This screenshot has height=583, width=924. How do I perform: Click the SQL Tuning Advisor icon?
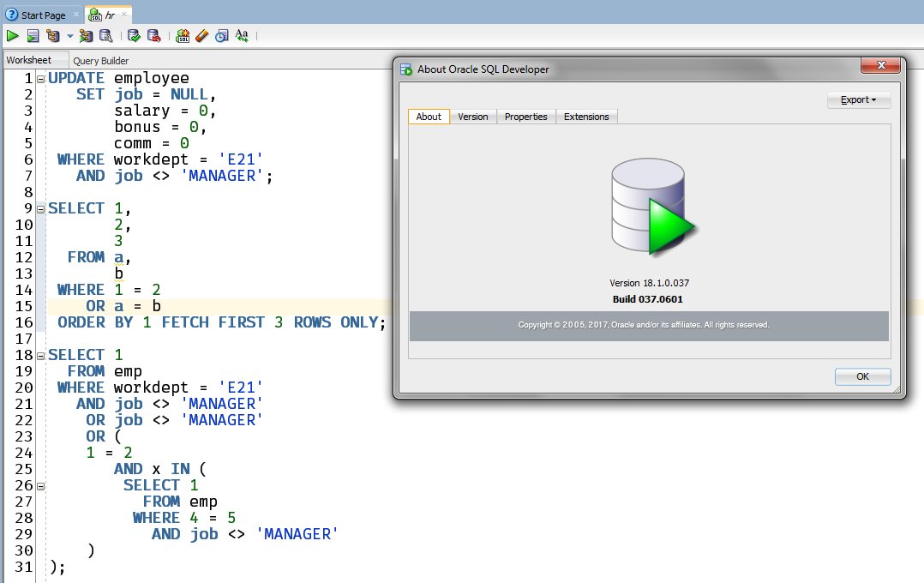click(106, 36)
